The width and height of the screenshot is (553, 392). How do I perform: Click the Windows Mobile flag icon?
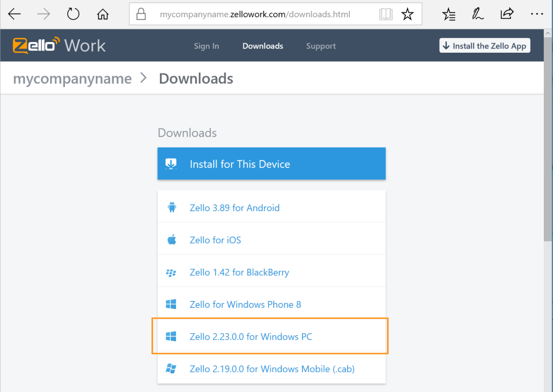click(x=171, y=369)
